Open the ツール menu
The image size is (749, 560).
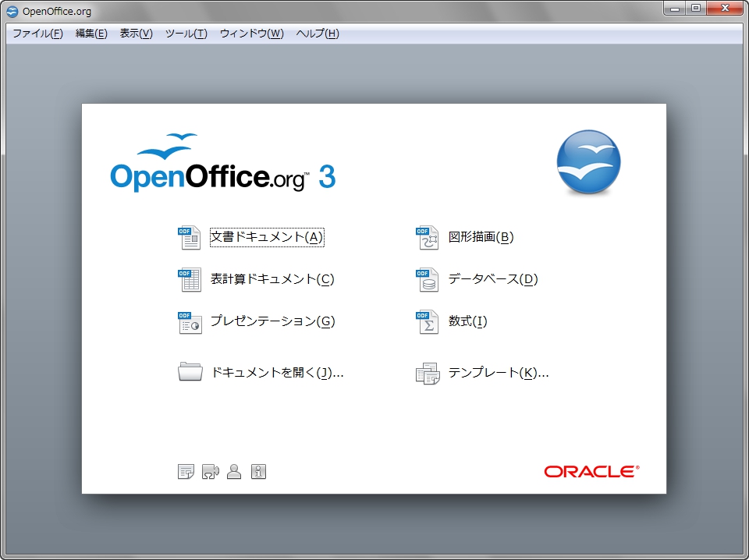click(x=186, y=34)
